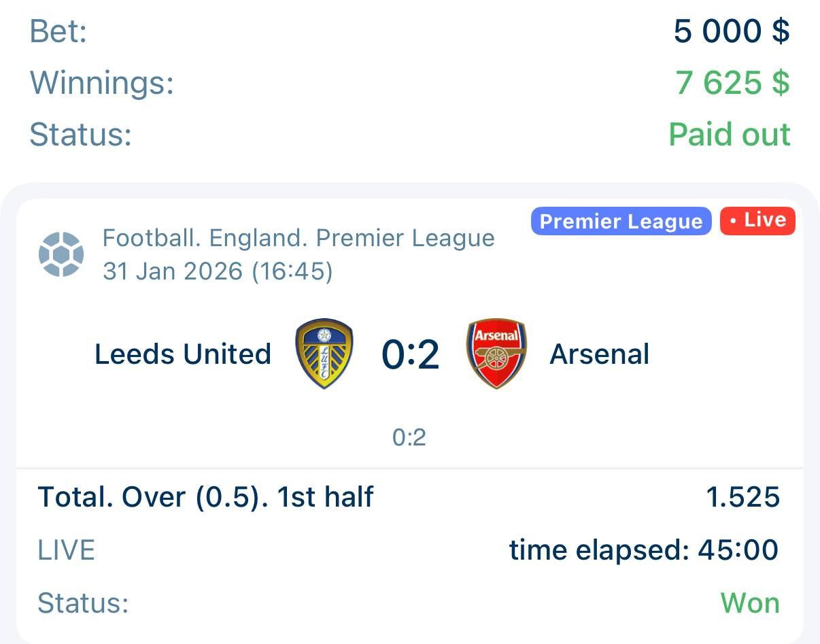Click the Winnings: label

102,83
